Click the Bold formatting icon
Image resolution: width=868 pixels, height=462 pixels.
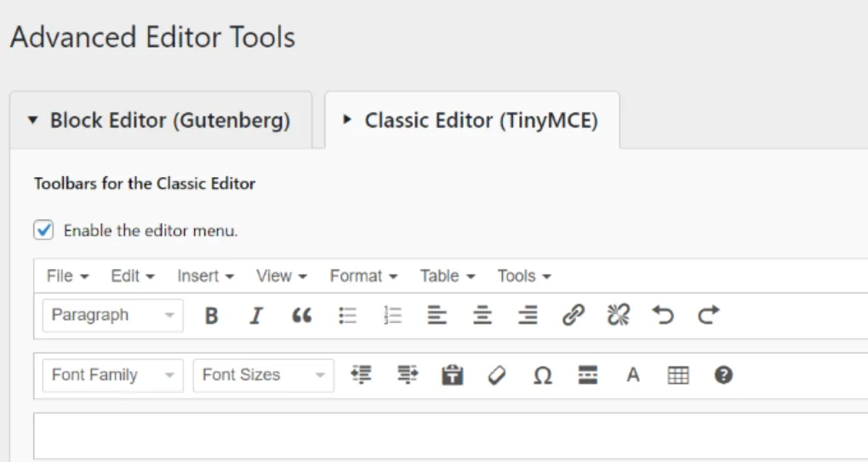coord(212,316)
